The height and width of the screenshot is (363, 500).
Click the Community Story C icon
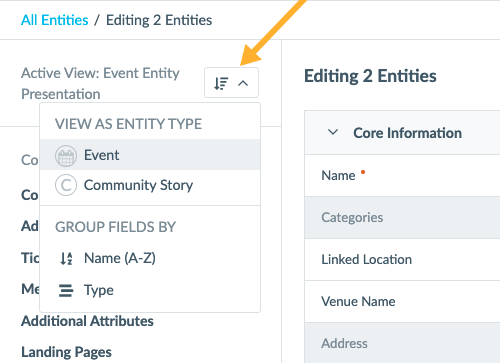coord(66,185)
